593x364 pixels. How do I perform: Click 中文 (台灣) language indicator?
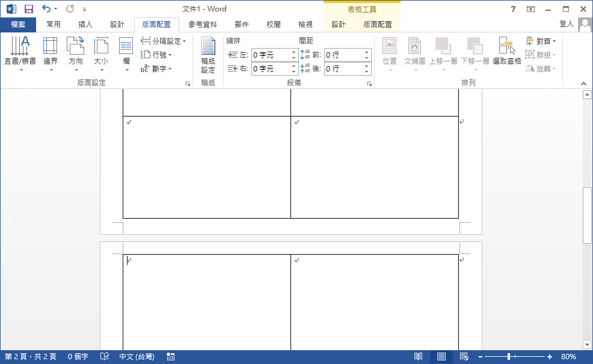[137, 356]
